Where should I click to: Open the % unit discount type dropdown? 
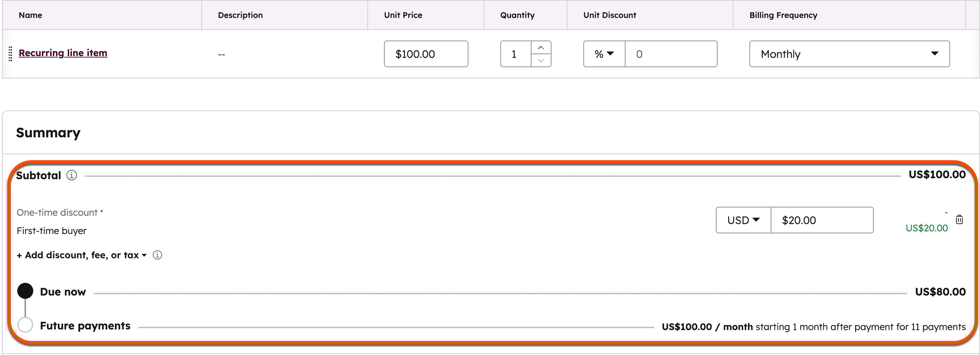[604, 54]
